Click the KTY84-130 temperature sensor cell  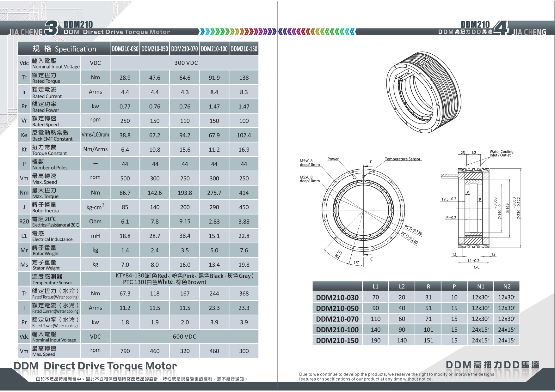click(184, 279)
